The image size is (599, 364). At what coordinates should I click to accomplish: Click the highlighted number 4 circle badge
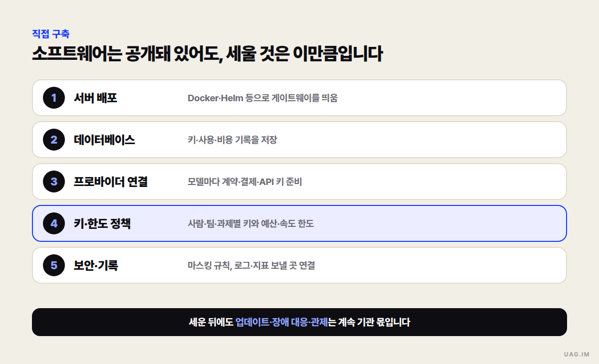pyautogui.click(x=54, y=223)
